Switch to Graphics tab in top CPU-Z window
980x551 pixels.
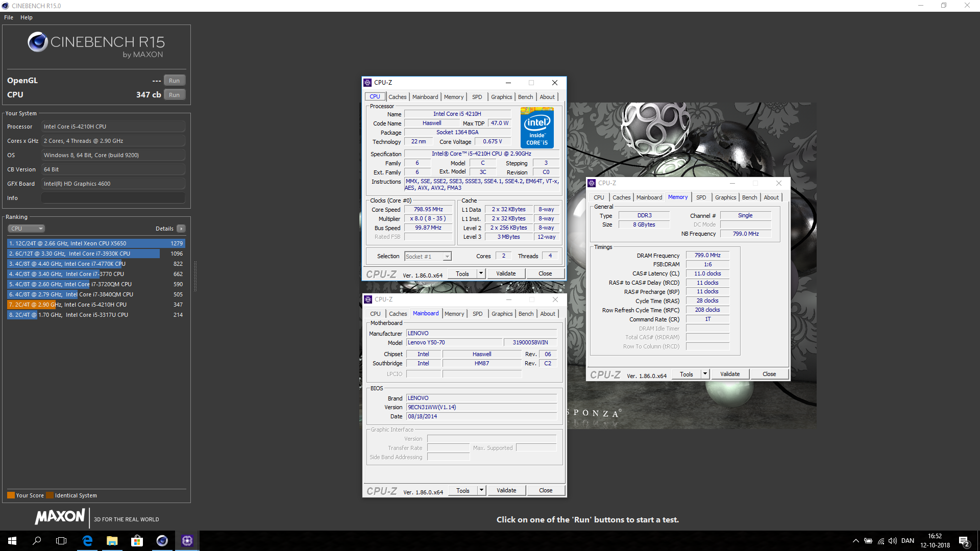coord(501,97)
